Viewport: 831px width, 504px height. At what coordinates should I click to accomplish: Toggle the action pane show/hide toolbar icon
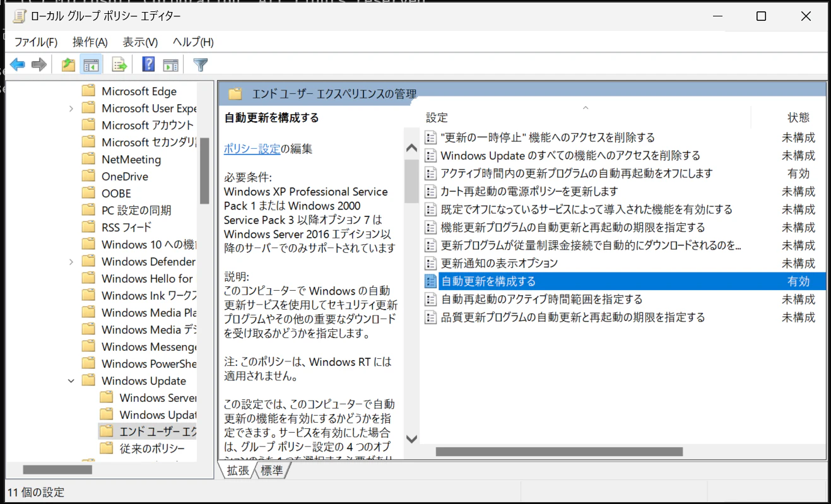(170, 64)
